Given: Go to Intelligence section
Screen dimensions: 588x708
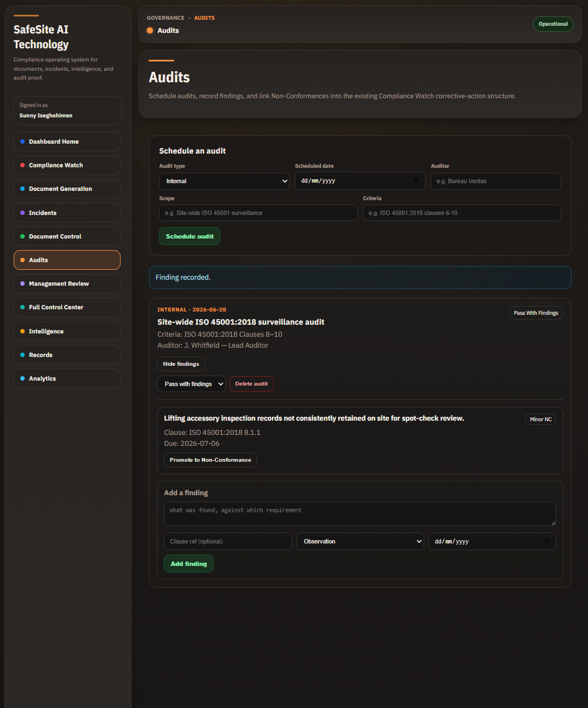Looking at the screenshot, I should [67, 331].
